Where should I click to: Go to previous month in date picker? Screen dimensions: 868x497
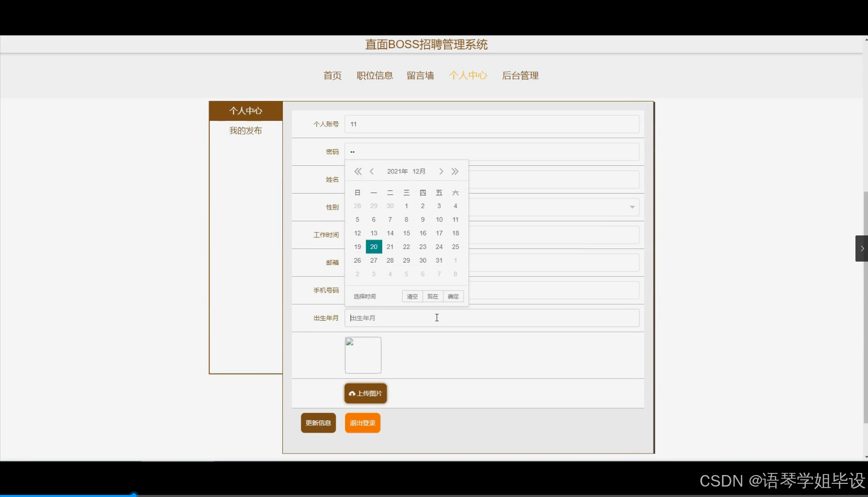pos(372,171)
